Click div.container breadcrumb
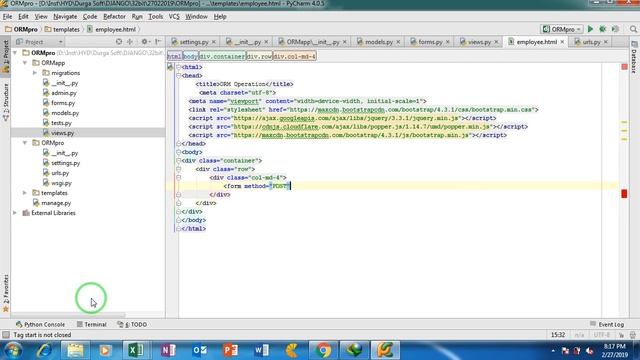The width and height of the screenshot is (640, 360). (x=222, y=56)
